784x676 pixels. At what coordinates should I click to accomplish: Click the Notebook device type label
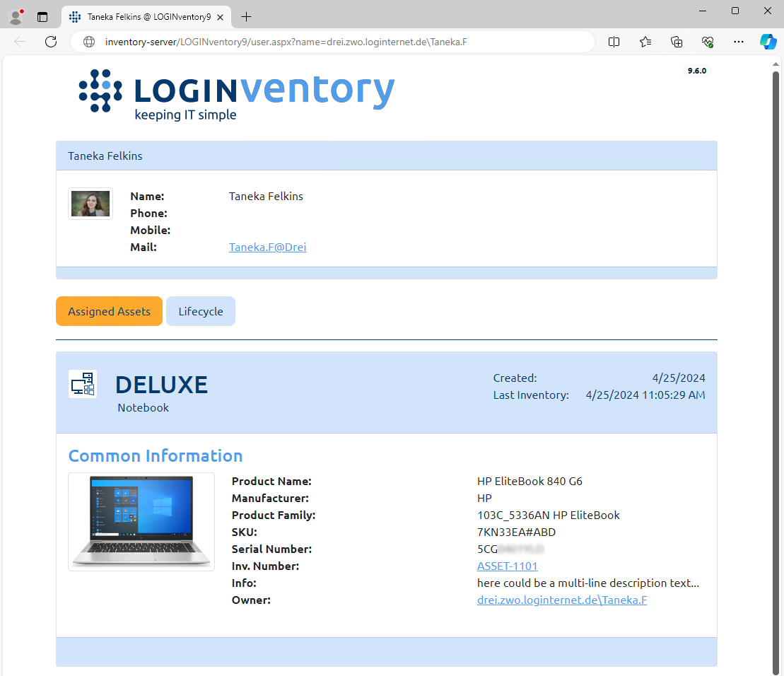143,407
